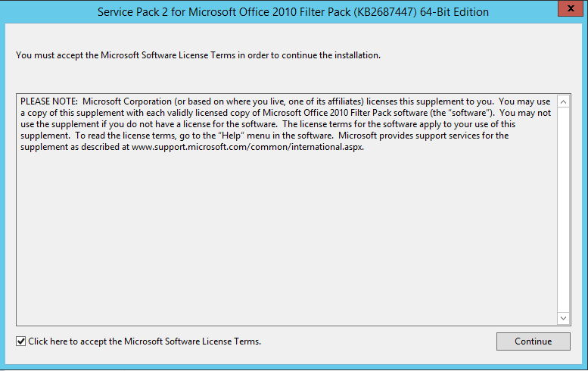This screenshot has height=371, width=588.
Task: Click KB2687447 in the window title
Action: click(384, 12)
